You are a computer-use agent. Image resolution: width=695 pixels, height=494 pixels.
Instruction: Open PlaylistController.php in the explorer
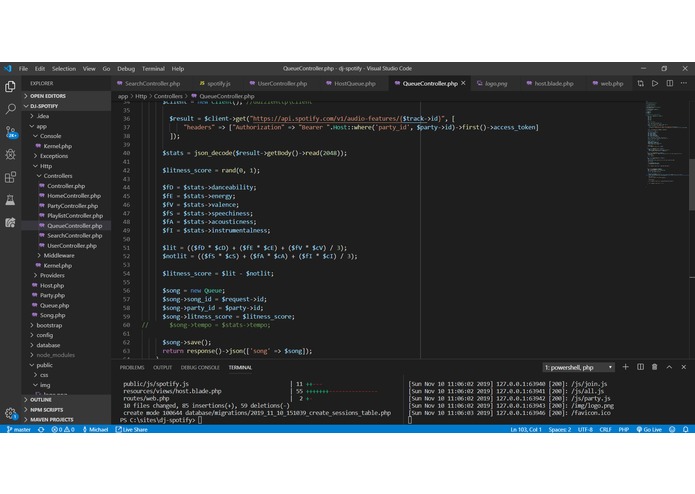point(66,215)
